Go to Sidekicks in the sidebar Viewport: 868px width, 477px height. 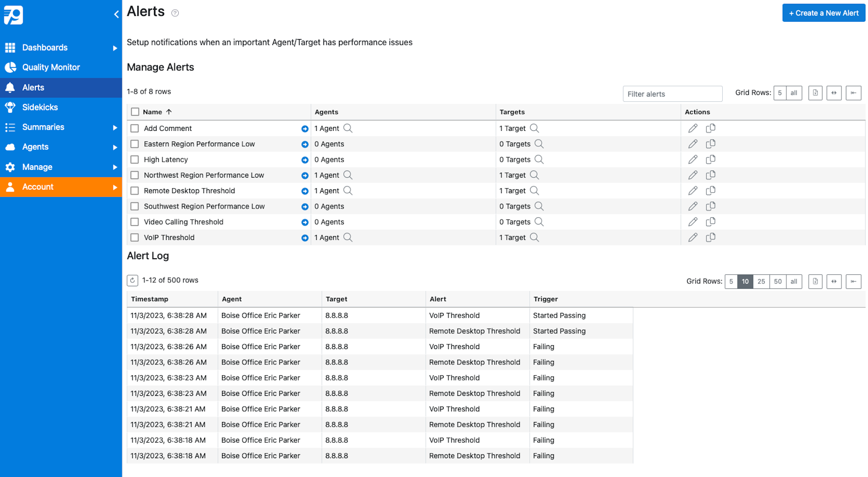click(x=40, y=107)
